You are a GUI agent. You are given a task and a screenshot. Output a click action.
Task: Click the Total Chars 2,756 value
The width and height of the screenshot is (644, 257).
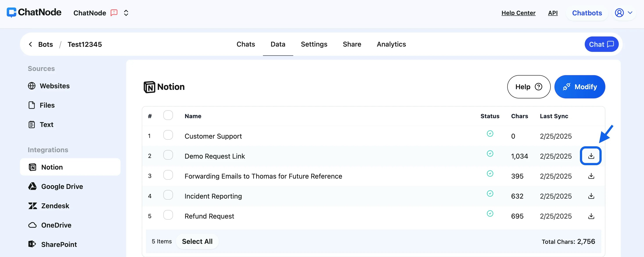click(586, 241)
